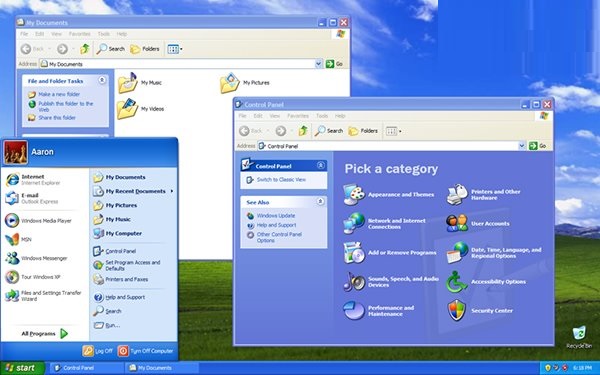
Task: Open Network and Internet Connections icon
Action: click(x=354, y=223)
